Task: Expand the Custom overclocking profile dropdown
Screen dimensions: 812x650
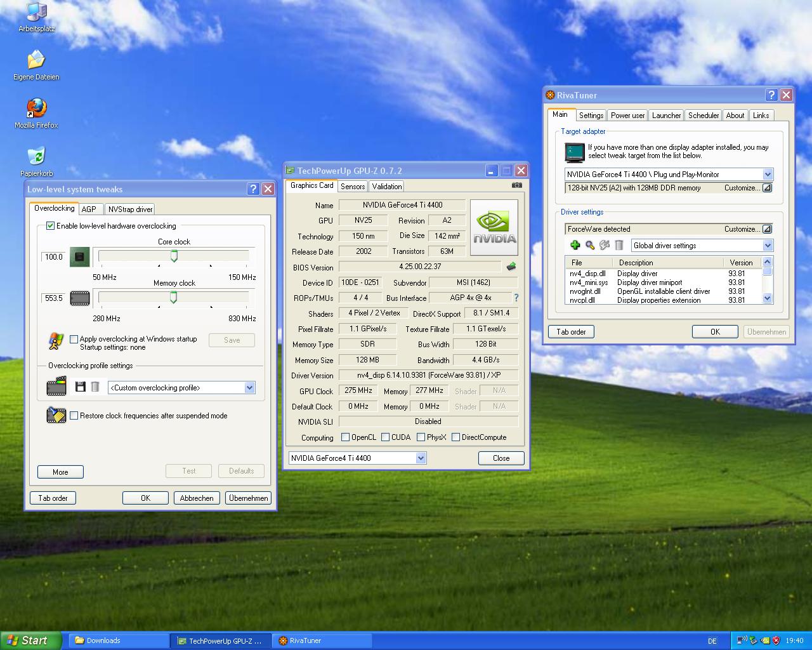Action: pos(249,388)
